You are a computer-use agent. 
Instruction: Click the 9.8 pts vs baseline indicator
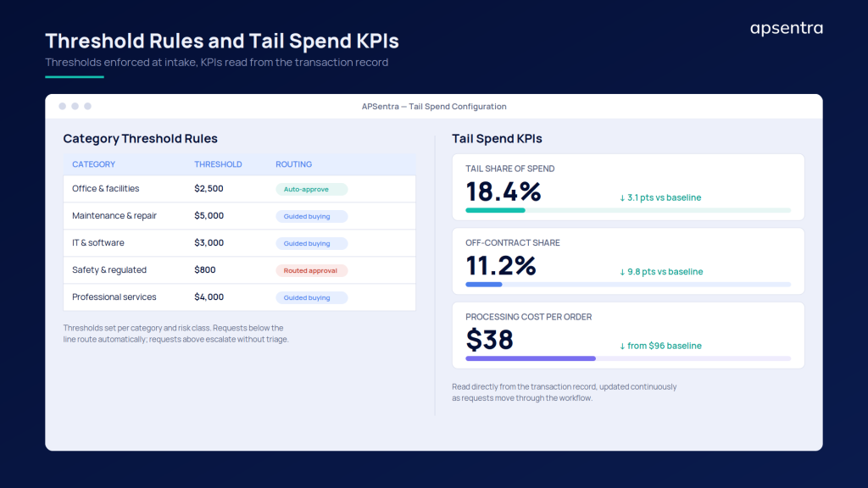point(661,272)
